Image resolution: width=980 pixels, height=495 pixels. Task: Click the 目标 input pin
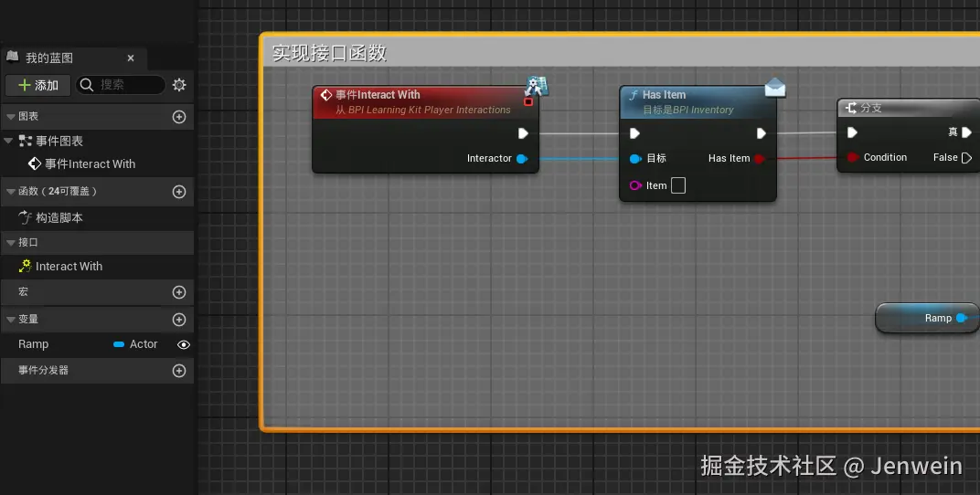(635, 159)
